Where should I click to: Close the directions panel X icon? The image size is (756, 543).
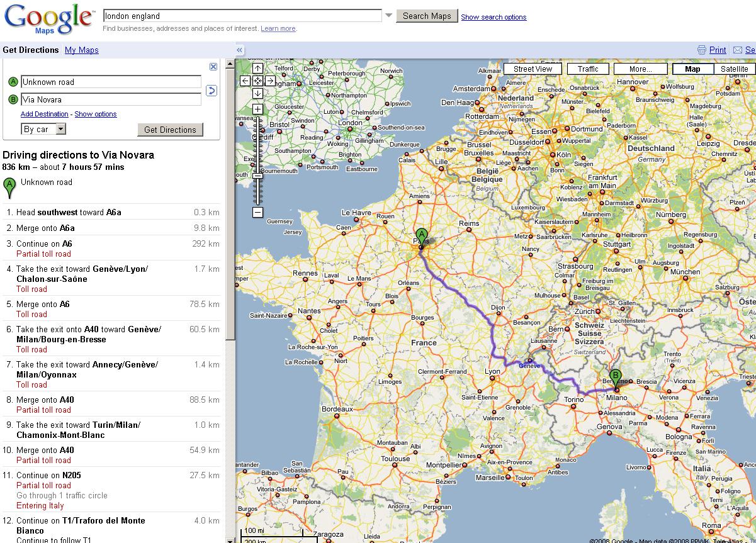pos(213,67)
